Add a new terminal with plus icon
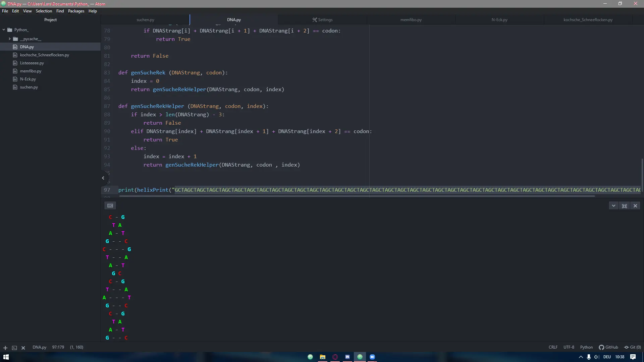Image resolution: width=644 pixels, height=362 pixels. (5, 348)
